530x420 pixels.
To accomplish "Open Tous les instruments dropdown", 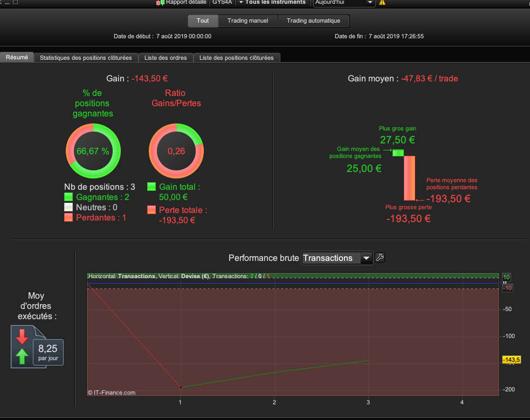I will [272, 2].
